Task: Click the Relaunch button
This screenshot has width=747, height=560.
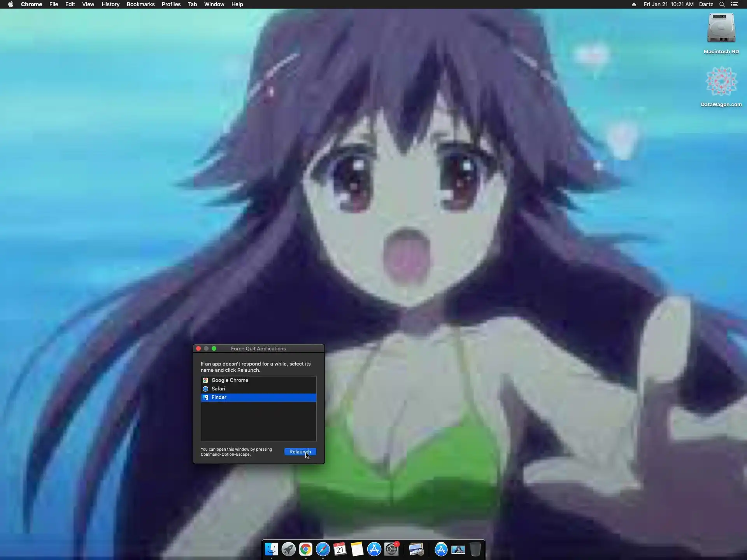Action: click(300, 451)
